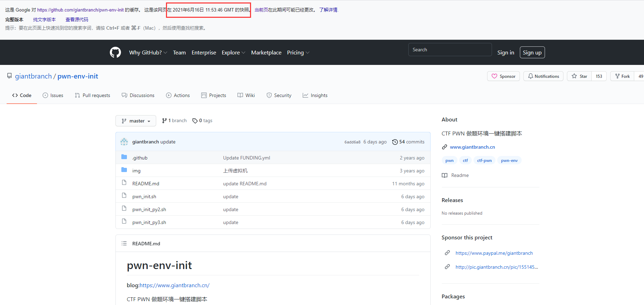The width and height of the screenshot is (644, 305).
Task: Click the pwn_init_py2.sh file icon
Action: coord(124,208)
